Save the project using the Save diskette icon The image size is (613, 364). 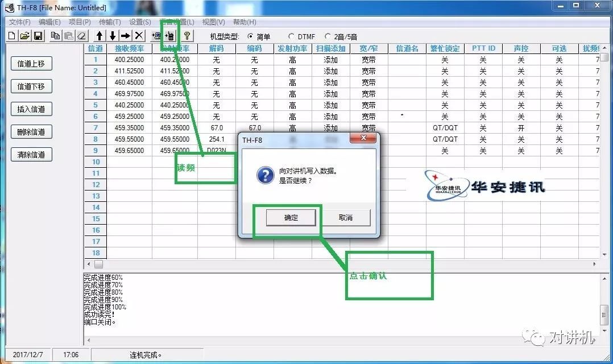(x=37, y=35)
